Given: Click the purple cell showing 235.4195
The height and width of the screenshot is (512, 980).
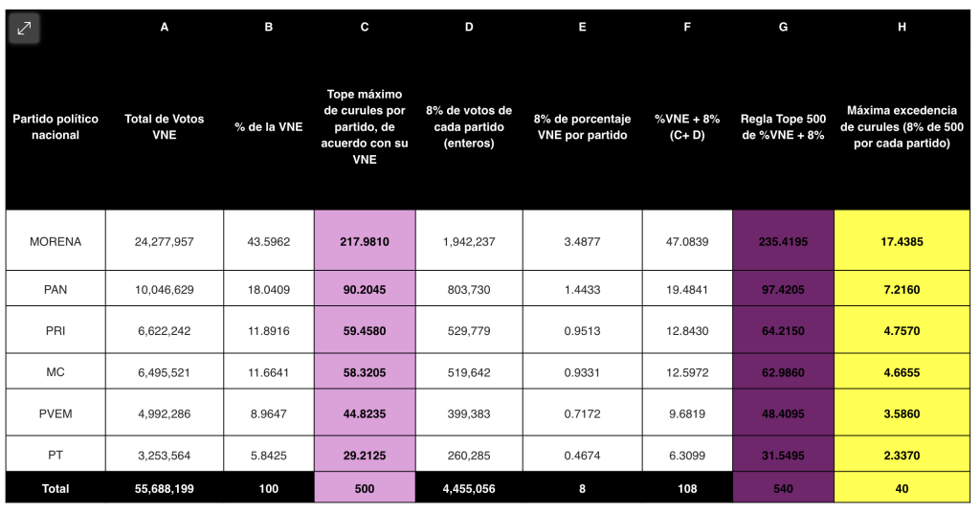Looking at the screenshot, I should pyautogui.click(x=783, y=241).
